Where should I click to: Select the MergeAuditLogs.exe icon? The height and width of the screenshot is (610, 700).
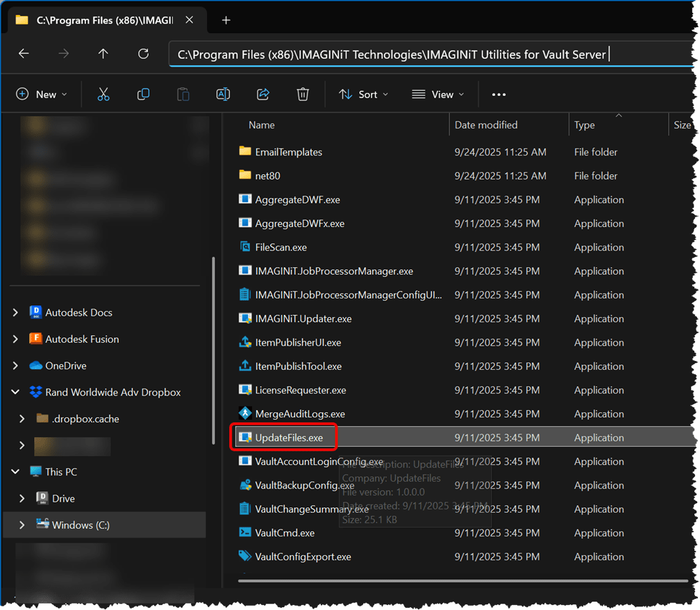click(244, 414)
